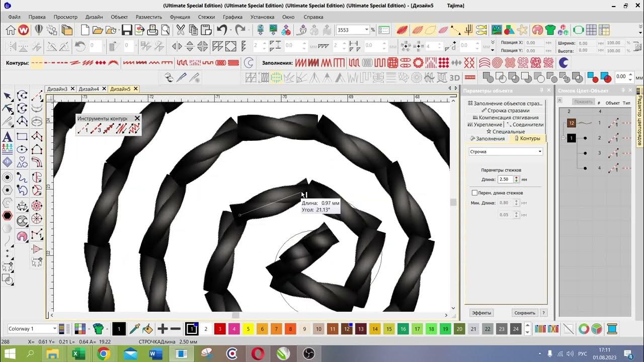Pick the arrow Select Object tool
Image resolution: width=644 pixels, height=362 pixels.
(8, 96)
